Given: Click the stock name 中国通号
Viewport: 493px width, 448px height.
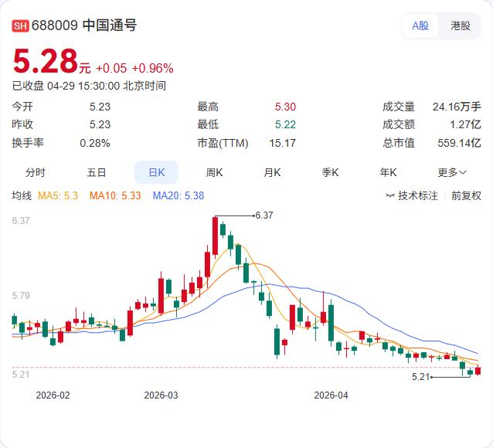Looking at the screenshot, I should tap(110, 25).
